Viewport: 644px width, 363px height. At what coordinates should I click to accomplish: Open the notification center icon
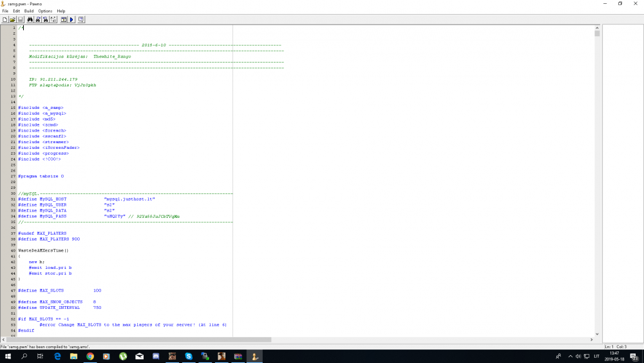click(634, 356)
